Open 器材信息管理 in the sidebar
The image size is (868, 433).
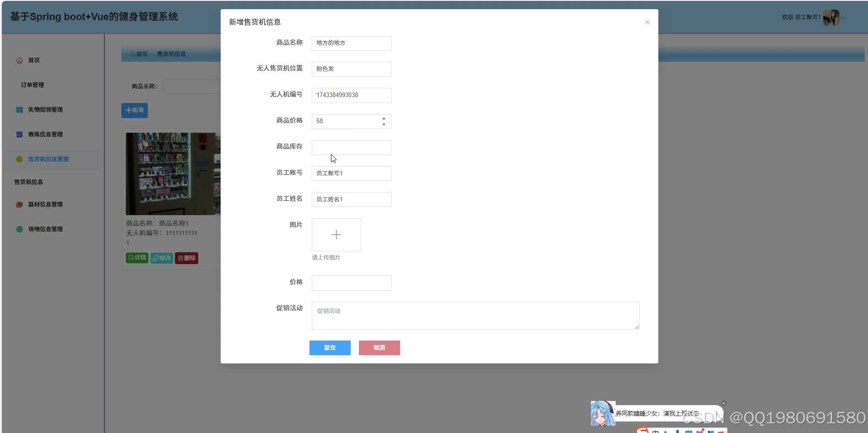tap(44, 204)
